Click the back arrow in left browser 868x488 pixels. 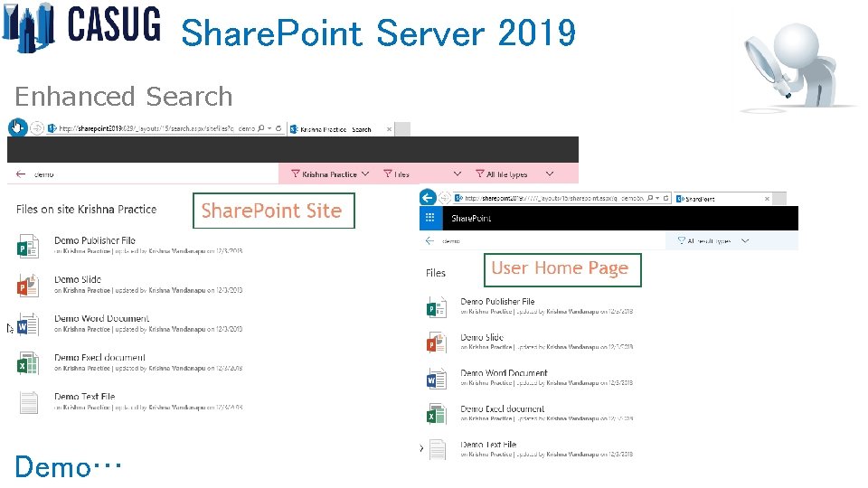17,127
